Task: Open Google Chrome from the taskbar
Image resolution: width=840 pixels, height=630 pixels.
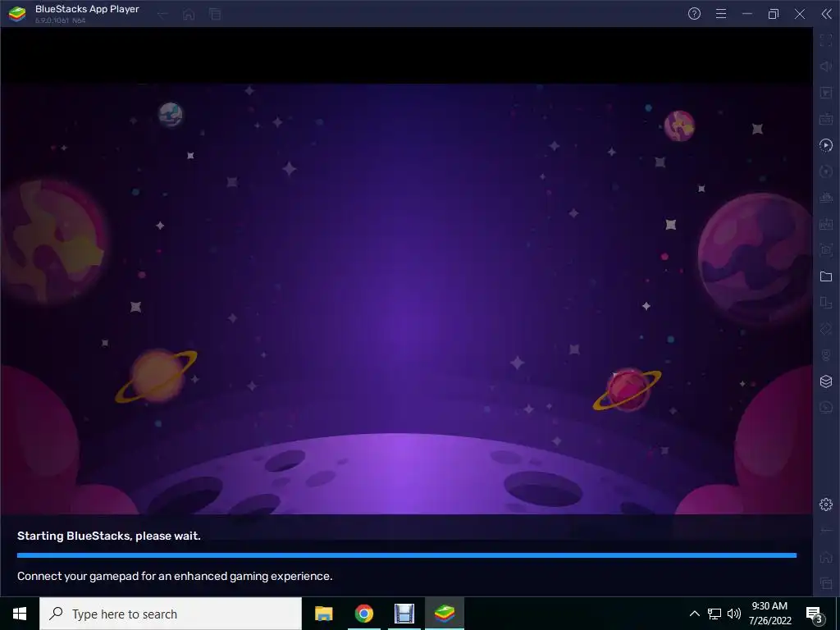Action: point(363,614)
